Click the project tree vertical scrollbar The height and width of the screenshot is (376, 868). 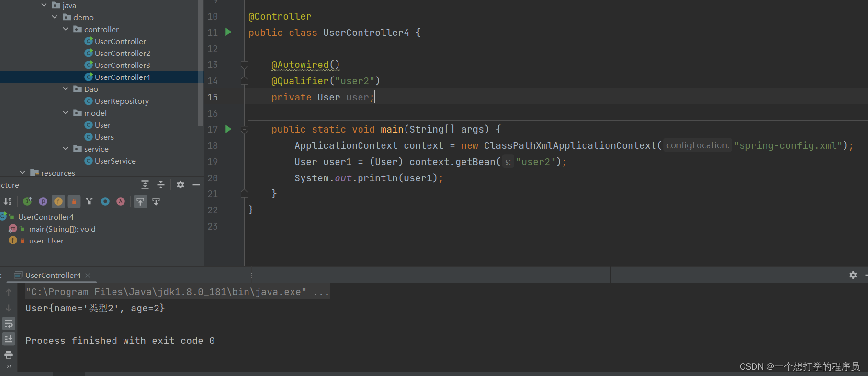tap(200, 62)
